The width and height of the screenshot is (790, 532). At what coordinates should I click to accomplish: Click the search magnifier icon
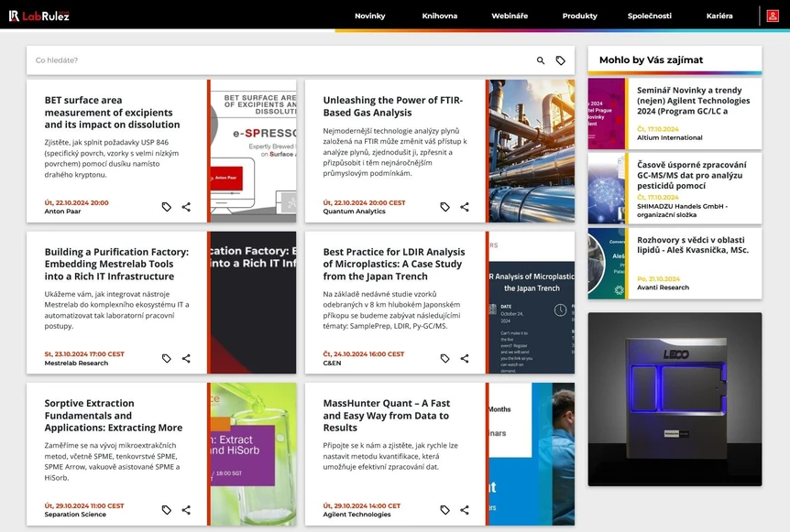541,60
